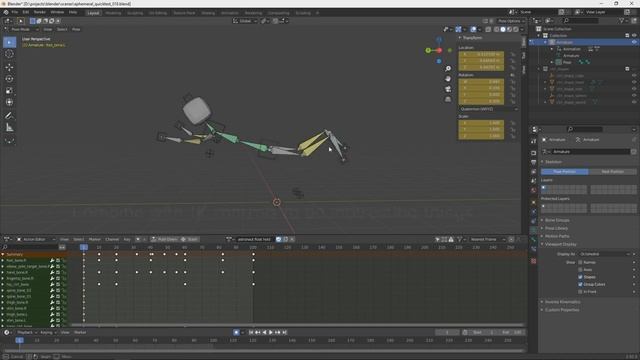This screenshot has height=360, width=640.
Task: Switch to the Layout workspace tab
Action: 93,13
